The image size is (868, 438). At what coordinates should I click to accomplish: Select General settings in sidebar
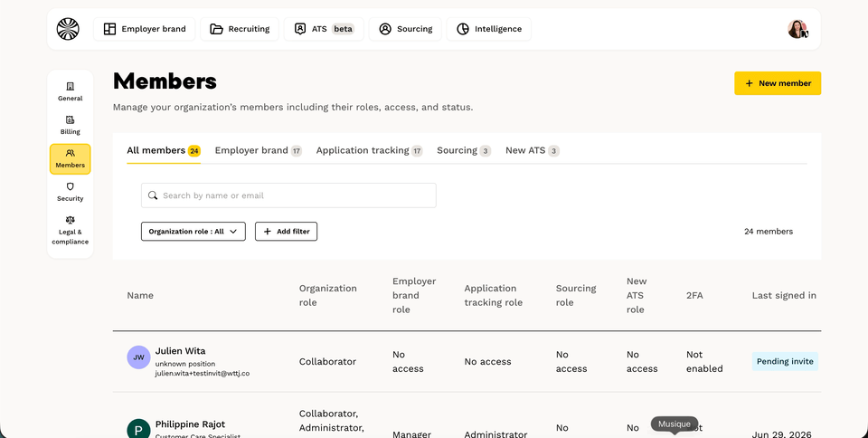coord(71,92)
